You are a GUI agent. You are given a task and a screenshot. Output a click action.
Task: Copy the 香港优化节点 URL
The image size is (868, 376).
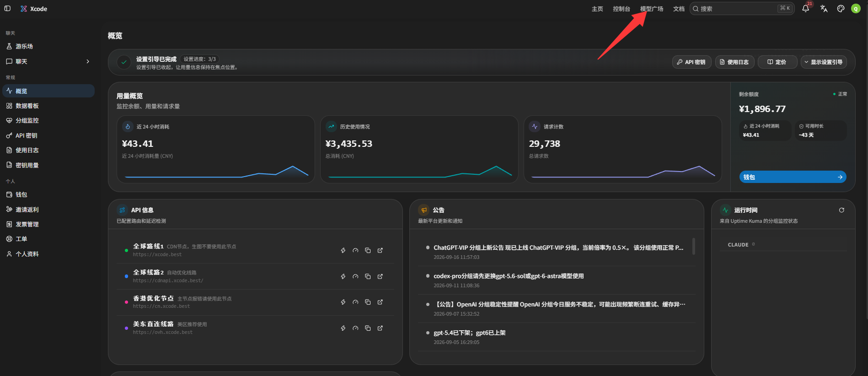pos(368,302)
